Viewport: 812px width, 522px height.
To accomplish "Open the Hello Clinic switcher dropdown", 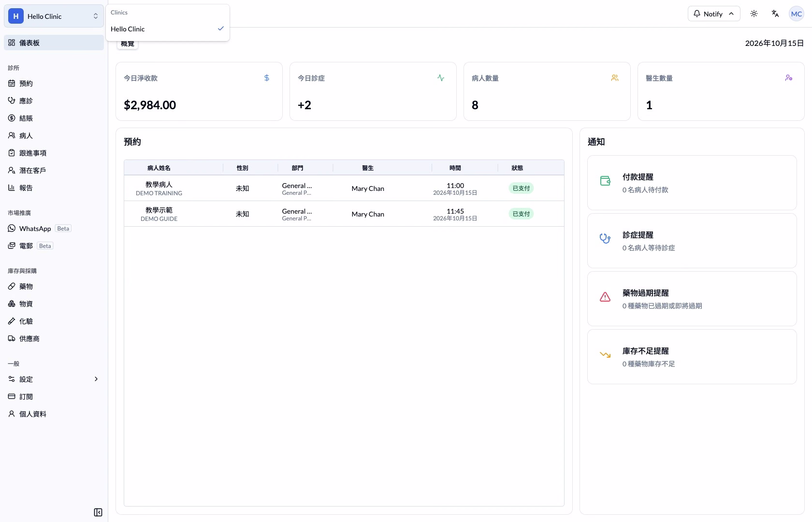I will 54,16.
